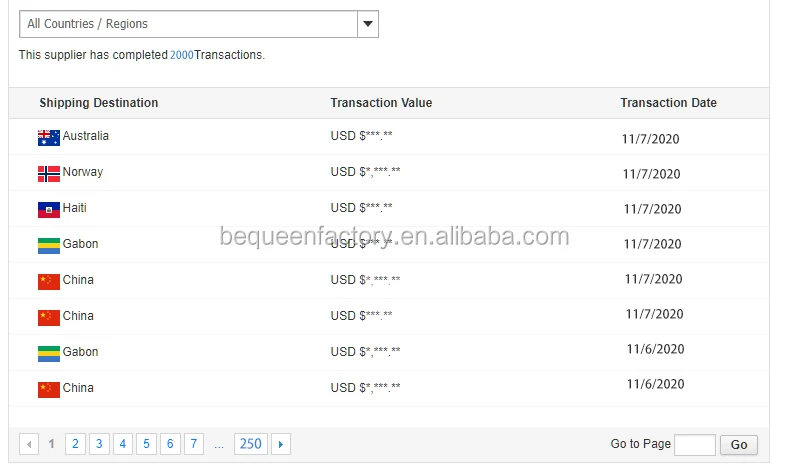
Task: Click the Gabon flag dated 11/7/2020
Action: pos(48,245)
